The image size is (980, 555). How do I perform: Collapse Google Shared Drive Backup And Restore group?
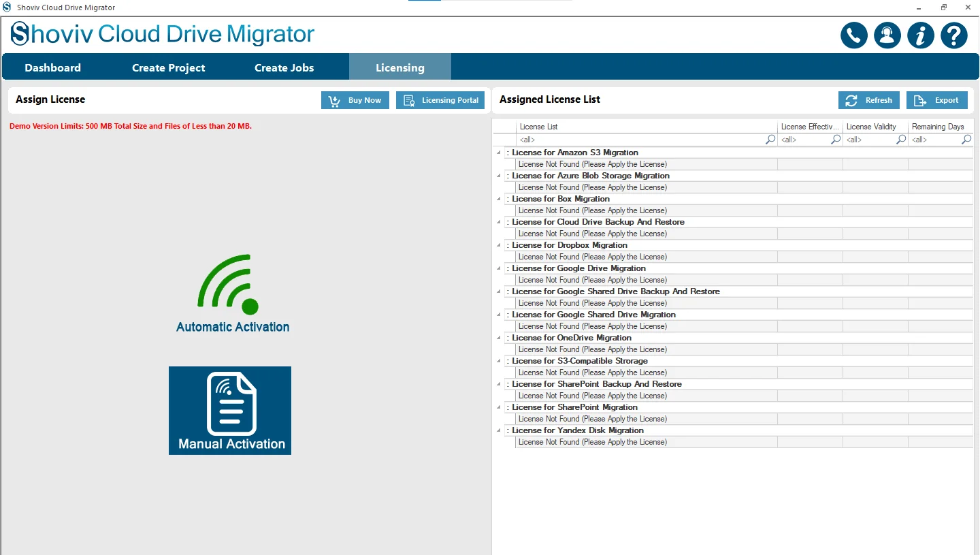[x=497, y=291]
